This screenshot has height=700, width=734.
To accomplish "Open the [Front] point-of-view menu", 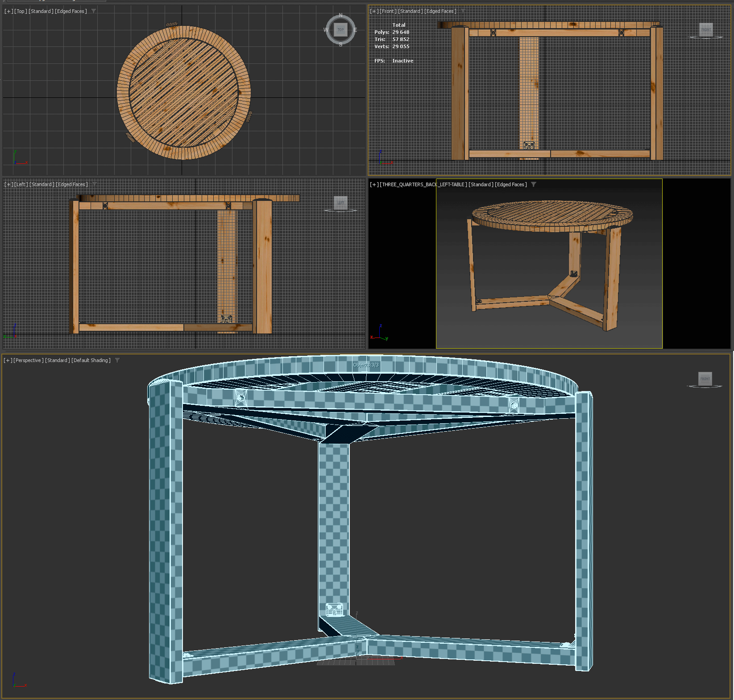I will [x=388, y=11].
